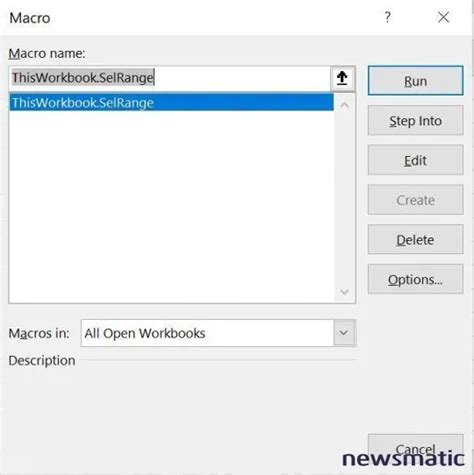Click the macro list scroll-down arrow
474x475 pixels.
coord(345,292)
